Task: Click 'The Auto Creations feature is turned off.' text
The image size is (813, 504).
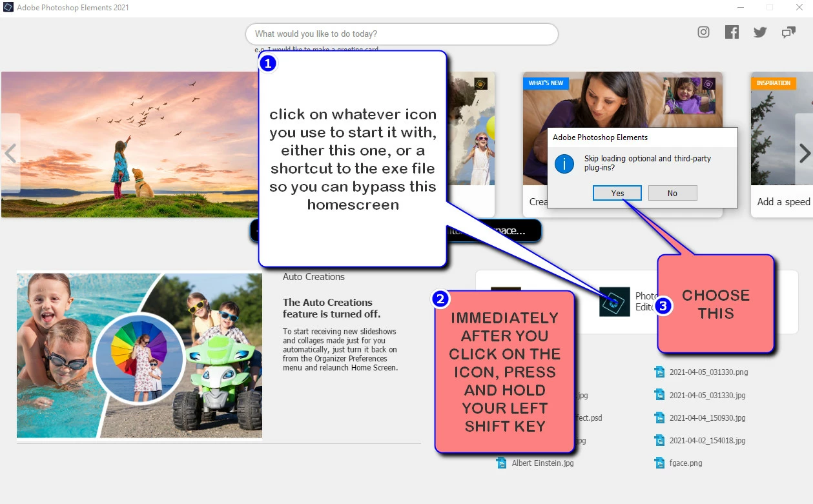Action: point(331,308)
